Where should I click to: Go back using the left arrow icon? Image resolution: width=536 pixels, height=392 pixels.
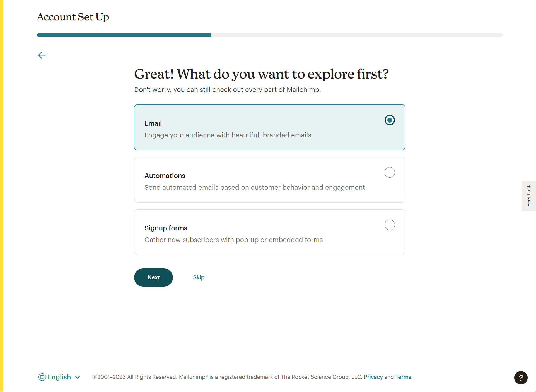pyautogui.click(x=42, y=55)
